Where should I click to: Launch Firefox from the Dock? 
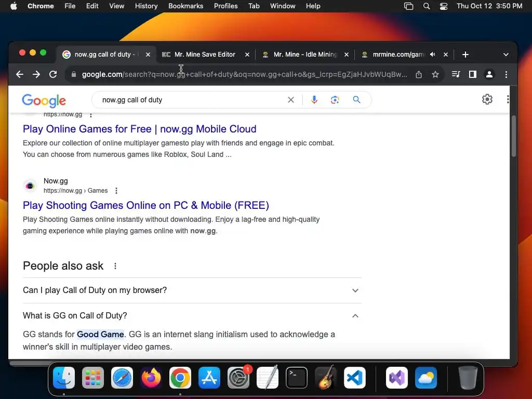tap(151, 377)
